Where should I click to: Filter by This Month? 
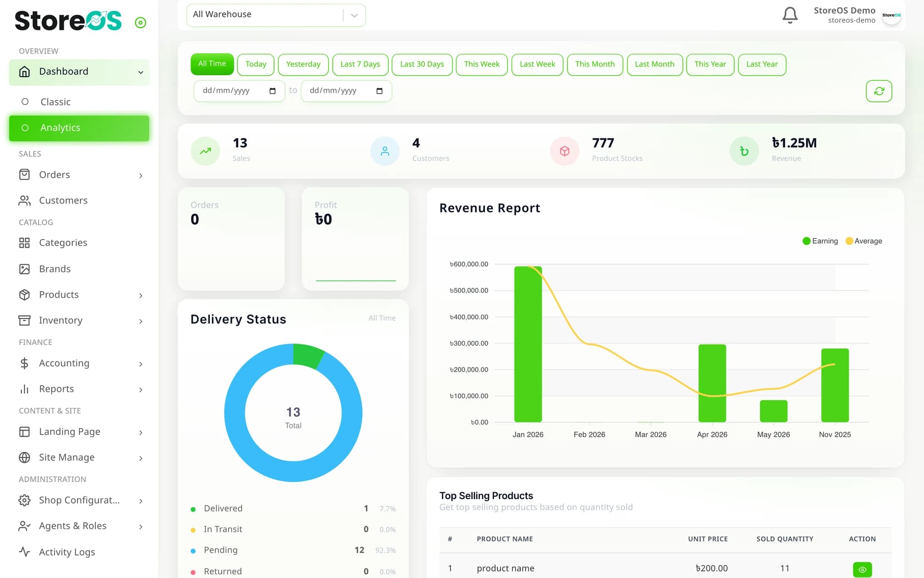coord(594,64)
